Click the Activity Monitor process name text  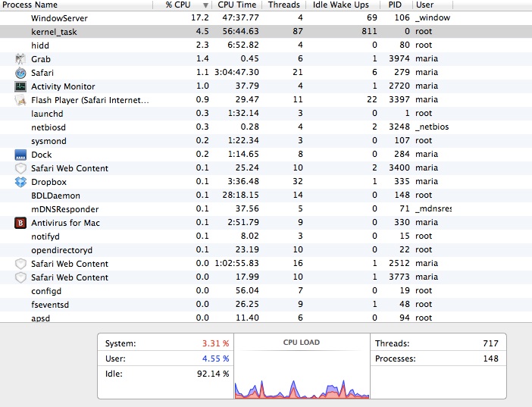(x=63, y=86)
